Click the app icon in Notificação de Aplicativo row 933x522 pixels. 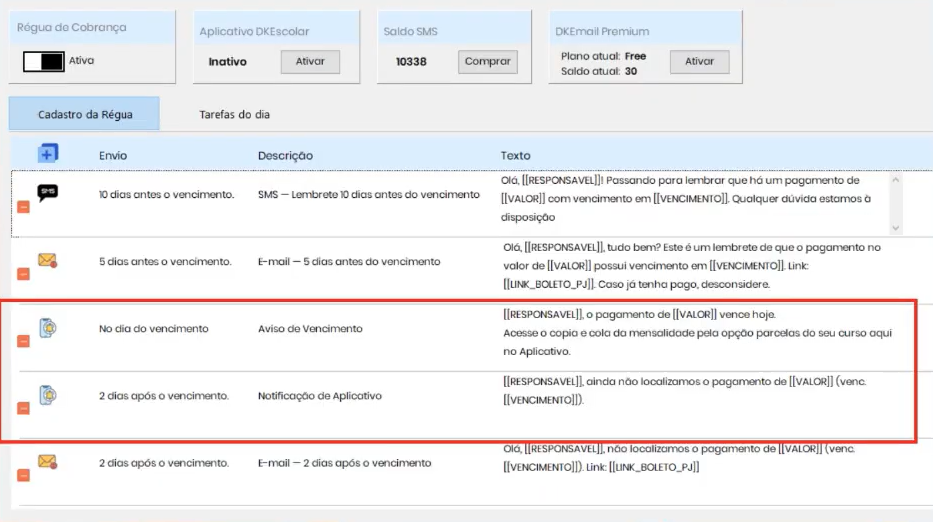pyautogui.click(x=48, y=395)
